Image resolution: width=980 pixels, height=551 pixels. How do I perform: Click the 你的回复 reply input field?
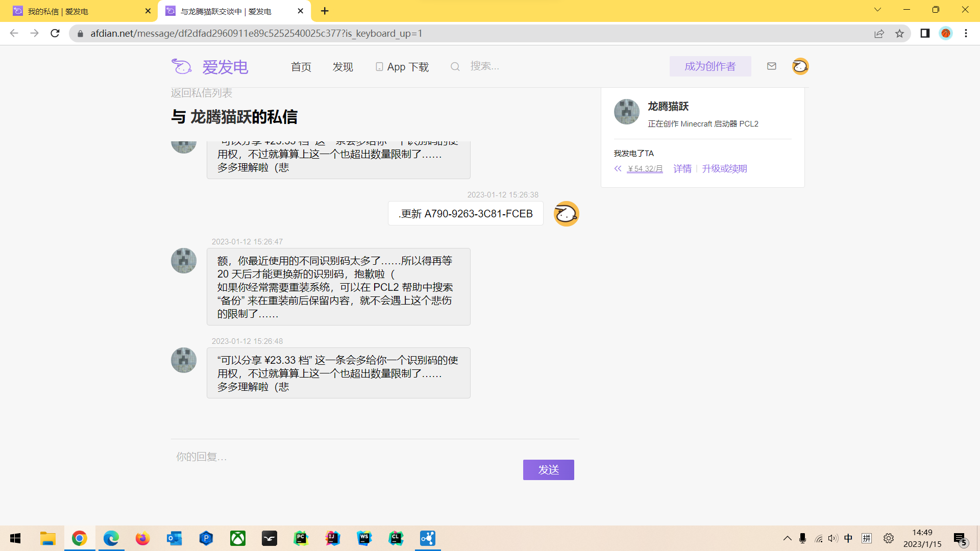click(306, 457)
